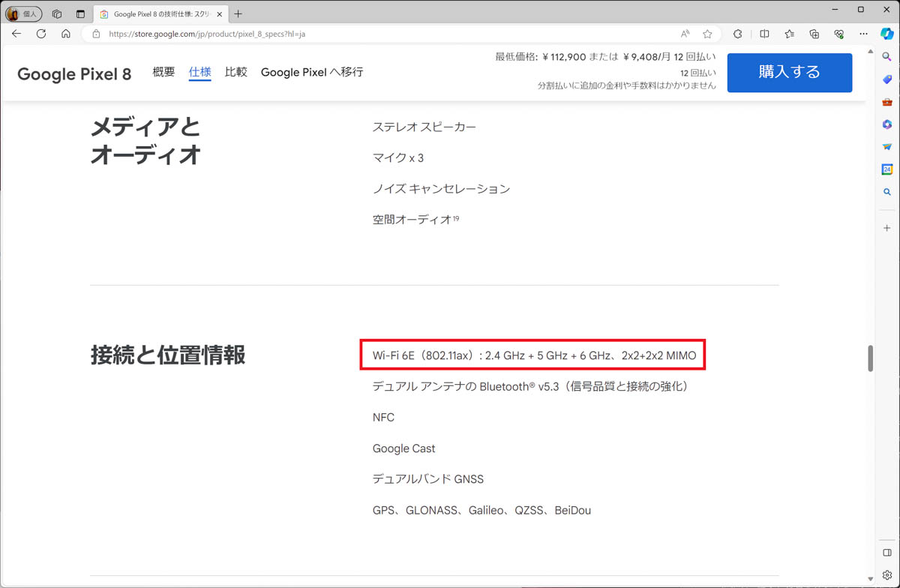Image resolution: width=900 pixels, height=588 pixels.
Task: Add this page to favorites
Action: point(707,34)
